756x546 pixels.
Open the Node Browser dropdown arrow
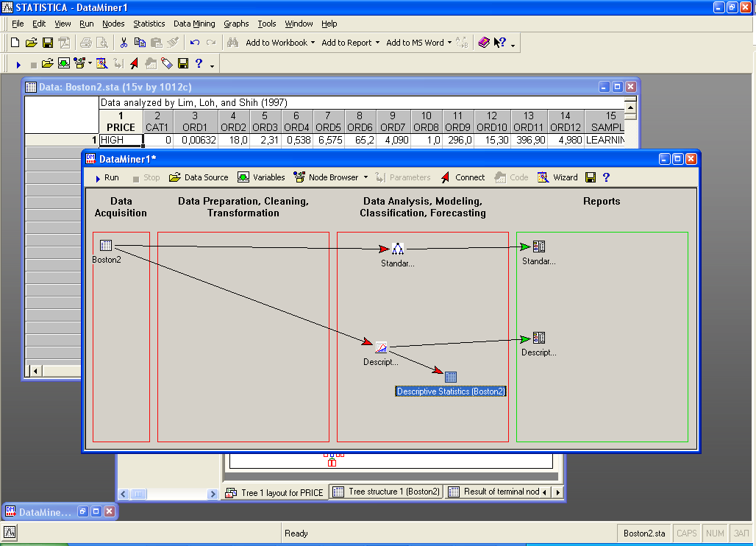click(365, 177)
